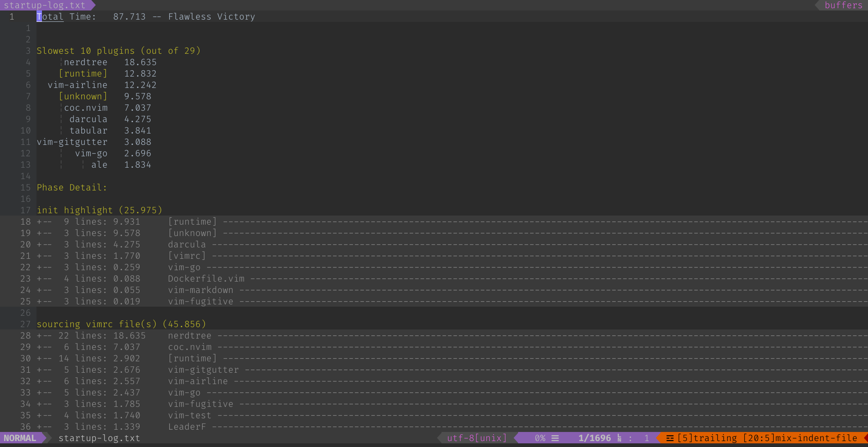868x447 pixels.
Task: Switch to the startup-log.txt buffer tab
Action: tap(45, 5)
